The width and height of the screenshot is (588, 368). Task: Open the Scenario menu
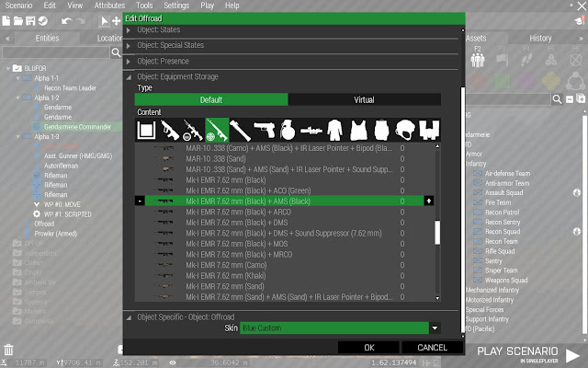click(18, 6)
